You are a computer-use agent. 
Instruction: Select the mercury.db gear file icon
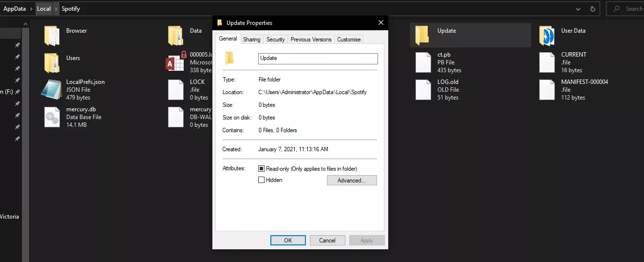coord(52,117)
